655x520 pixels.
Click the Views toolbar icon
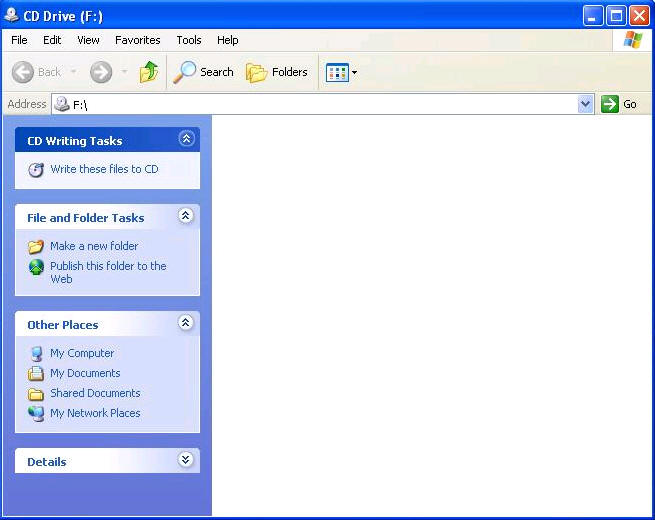(336, 72)
